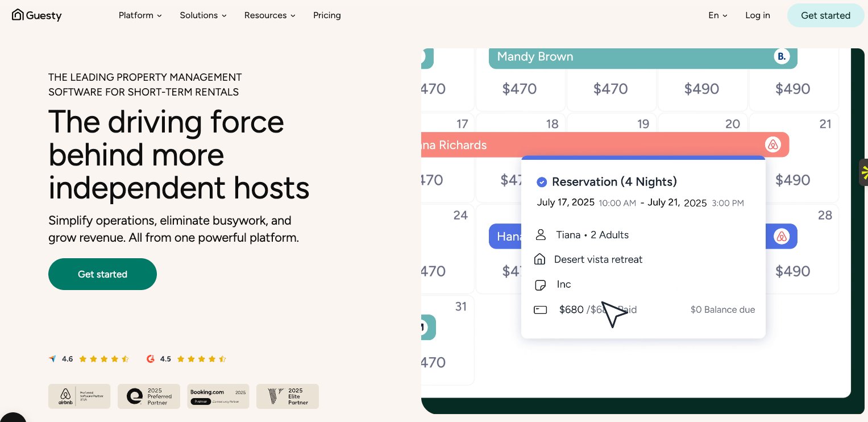868x422 pixels.
Task: Click the Expedia 2025 Preferred Partner badge
Action: (x=148, y=396)
